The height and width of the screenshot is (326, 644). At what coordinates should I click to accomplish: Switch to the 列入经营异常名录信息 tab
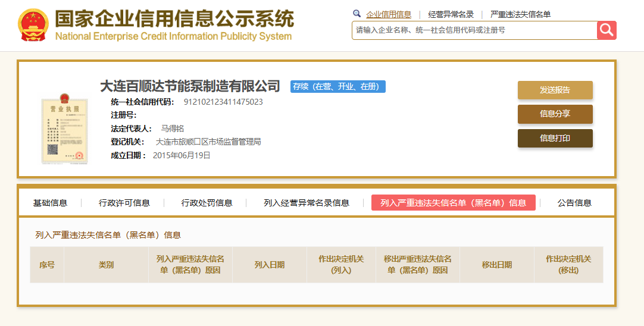pos(307,203)
